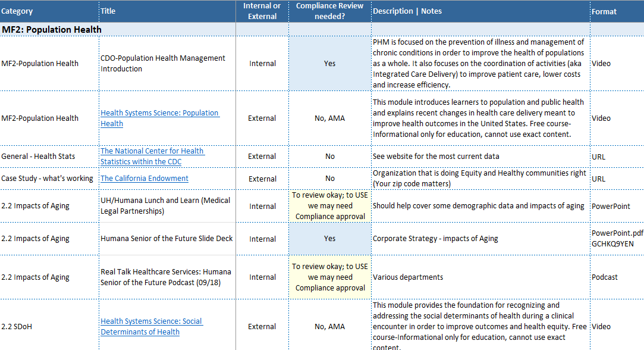This screenshot has width=644, height=350.
Task: Select the General - Health Stats category cell
Action: 49,157
